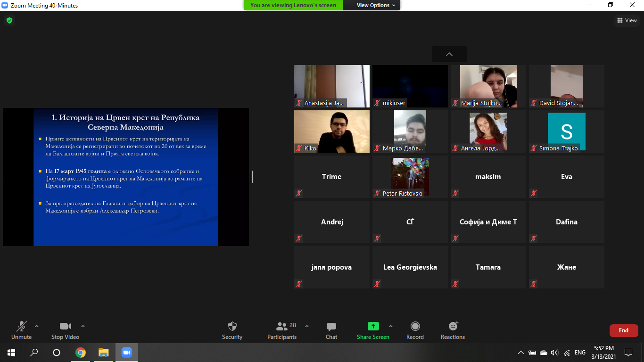Select Kiko's video thumbnail
644x362 pixels.
coord(332,132)
